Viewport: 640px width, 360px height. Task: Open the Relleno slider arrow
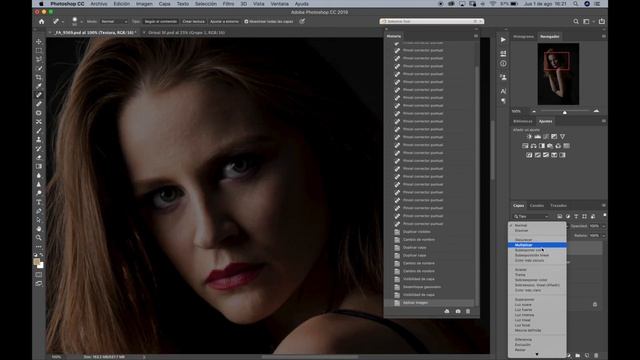tap(604, 236)
